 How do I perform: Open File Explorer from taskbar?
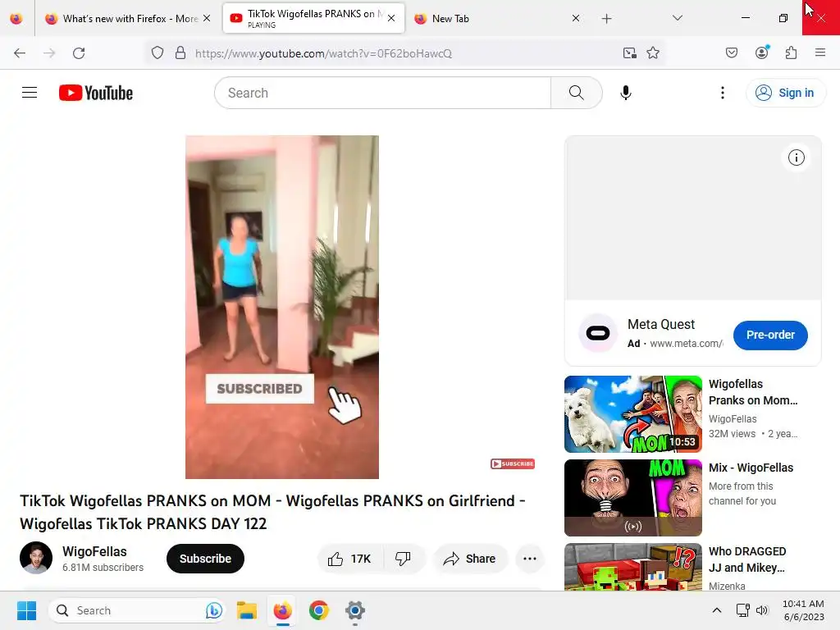coord(246,610)
